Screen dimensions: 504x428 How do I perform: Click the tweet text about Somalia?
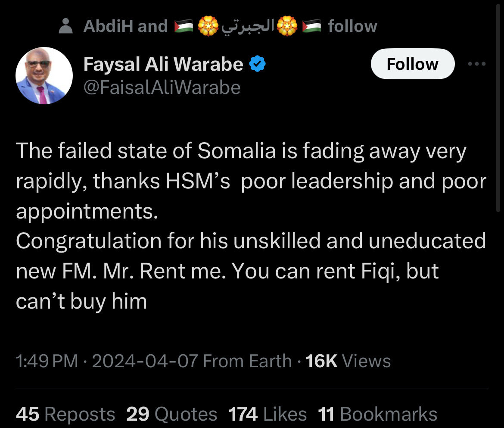pos(251,226)
